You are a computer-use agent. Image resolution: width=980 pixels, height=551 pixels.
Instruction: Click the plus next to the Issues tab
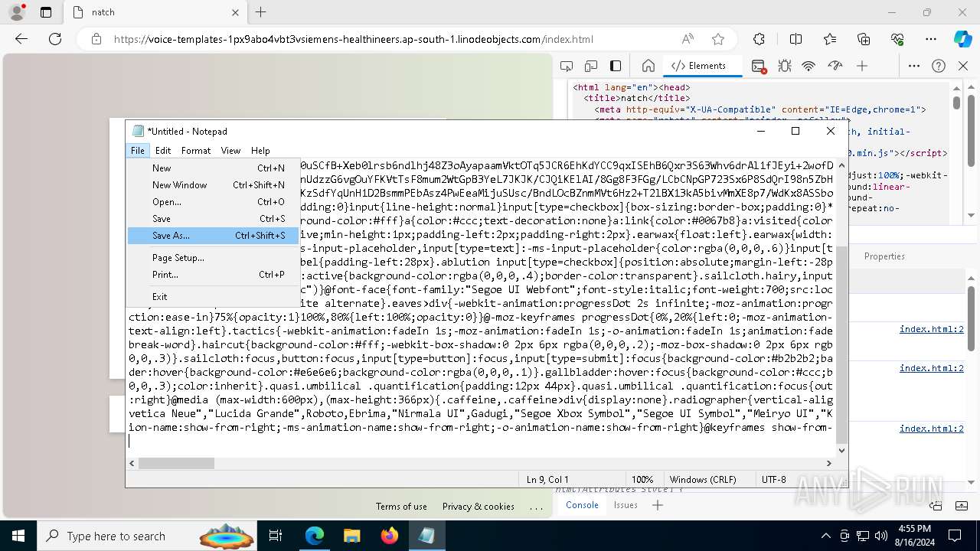click(x=657, y=505)
